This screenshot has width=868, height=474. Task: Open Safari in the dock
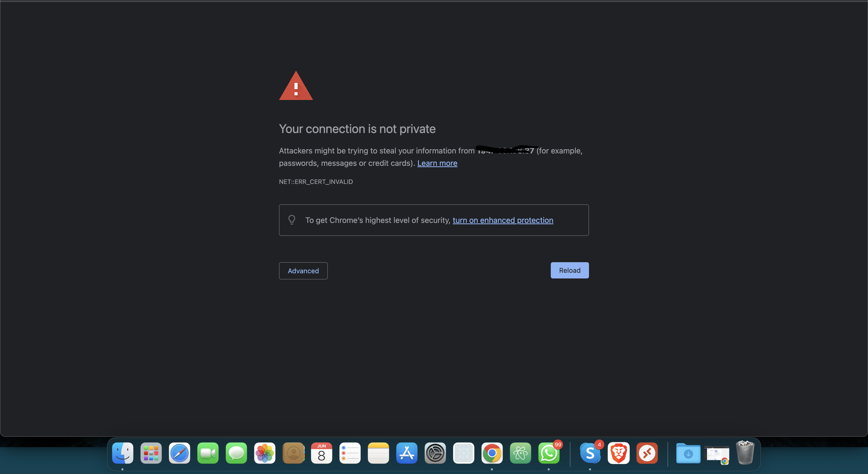pyautogui.click(x=179, y=453)
